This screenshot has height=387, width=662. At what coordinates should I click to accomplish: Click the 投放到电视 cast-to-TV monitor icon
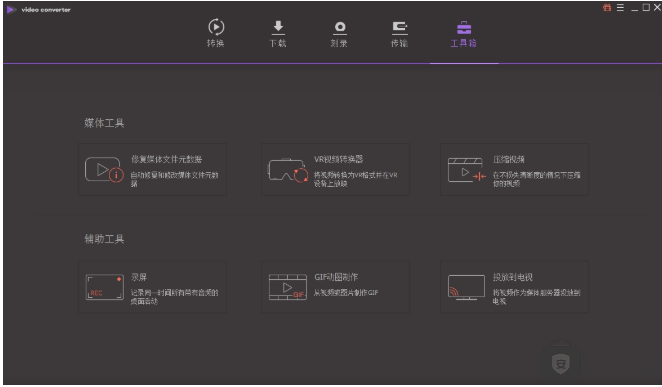click(467, 287)
